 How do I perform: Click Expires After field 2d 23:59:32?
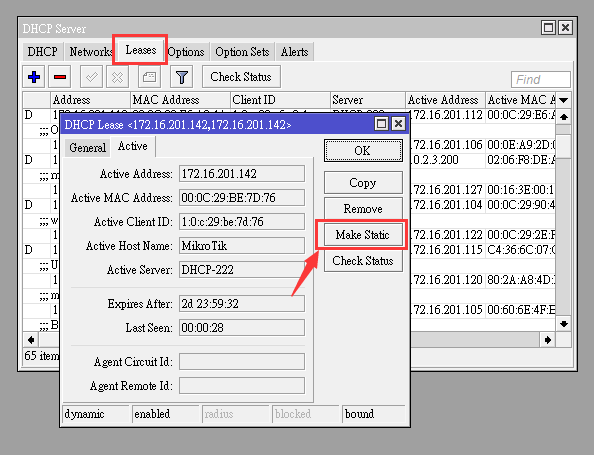(x=242, y=304)
